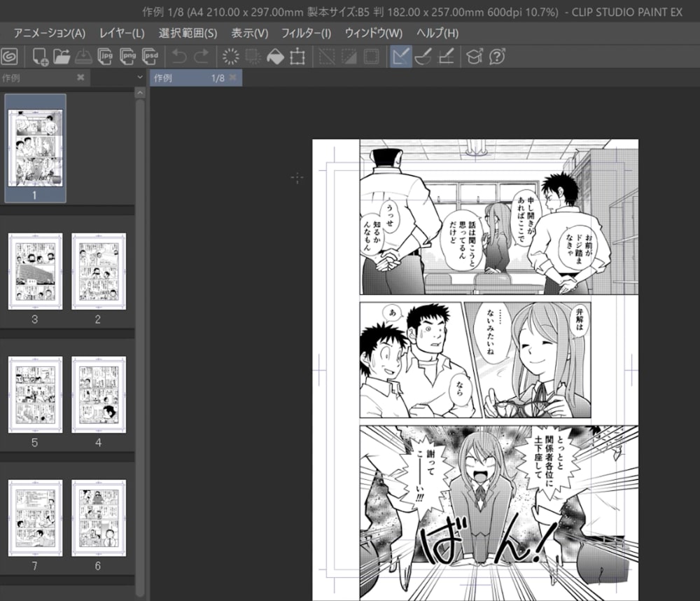Screen dimensions: 700x601
Task: Select page 3 thumbnail
Action: coord(35,271)
